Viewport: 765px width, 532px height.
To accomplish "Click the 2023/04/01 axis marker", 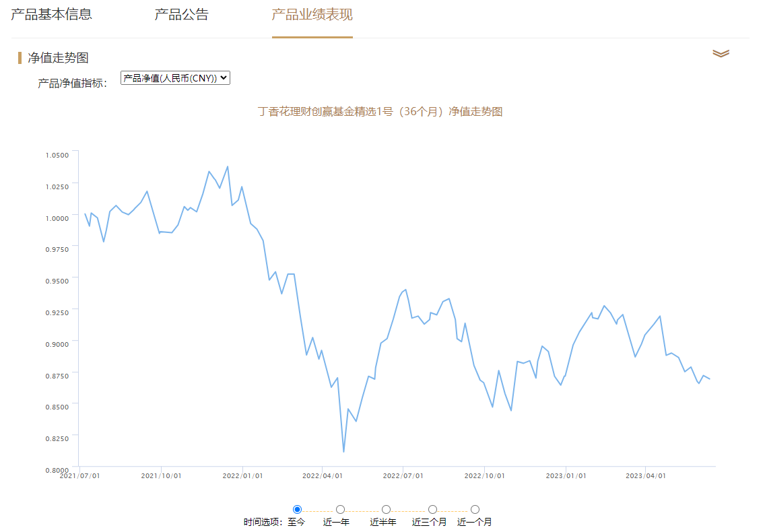I will click(x=645, y=475).
